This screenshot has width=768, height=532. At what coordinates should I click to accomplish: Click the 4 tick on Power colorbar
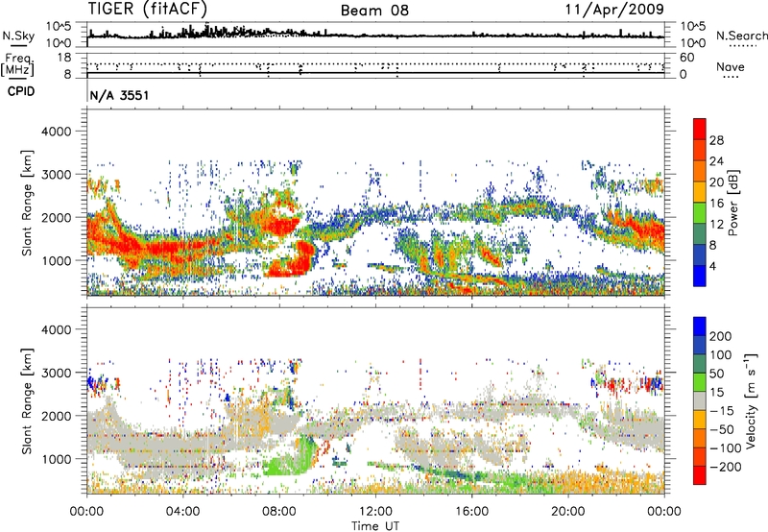pyautogui.click(x=713, y=266)
